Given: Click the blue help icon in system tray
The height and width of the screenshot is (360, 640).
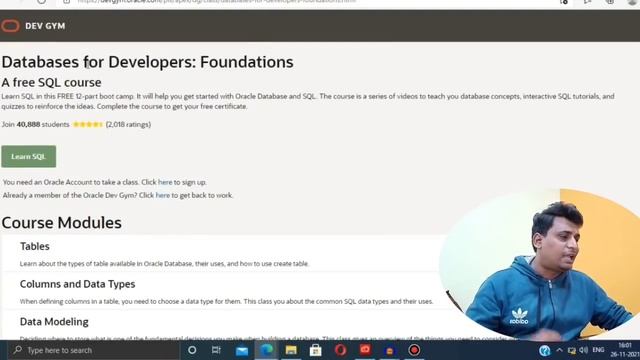Looking at the screenshot, I should (544, 350).
